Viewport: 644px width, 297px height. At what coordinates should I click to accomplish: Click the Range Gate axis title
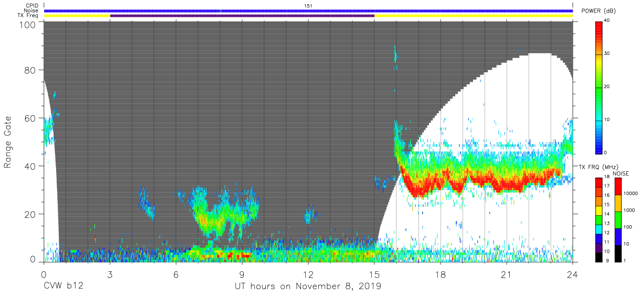(x=8, y=142)
